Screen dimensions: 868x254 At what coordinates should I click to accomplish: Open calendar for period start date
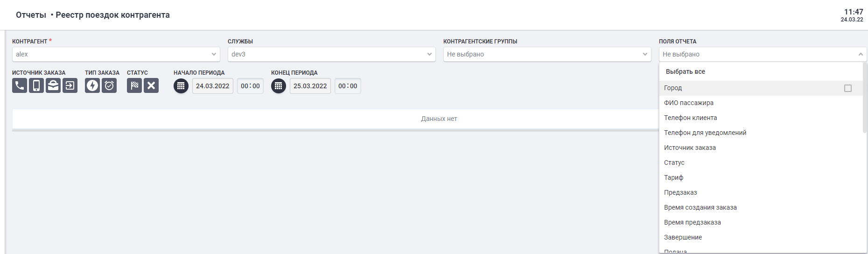[181, 86]
